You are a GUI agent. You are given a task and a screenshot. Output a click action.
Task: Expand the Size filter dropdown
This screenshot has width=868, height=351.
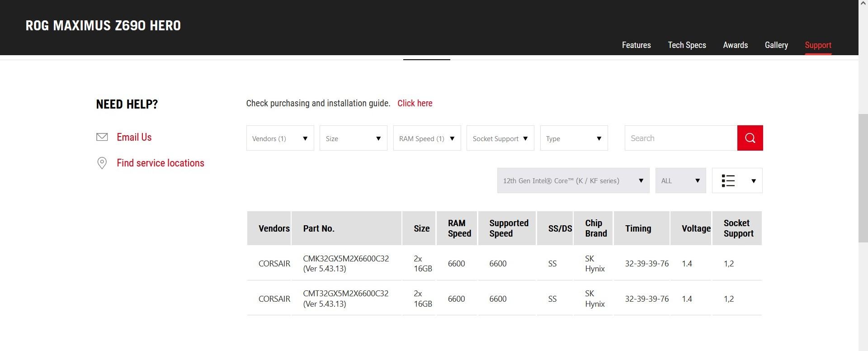[x=353, y=138]
